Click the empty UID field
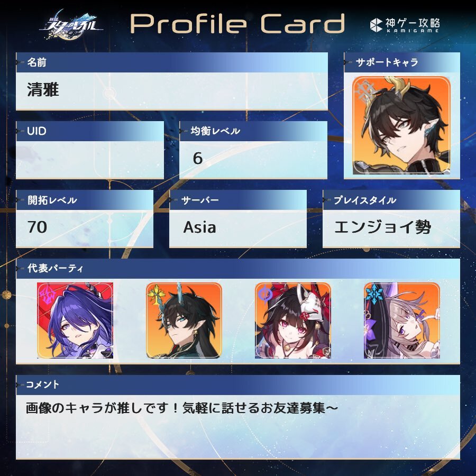Viewport: 476px width, 476px height. tap(90, 160)
